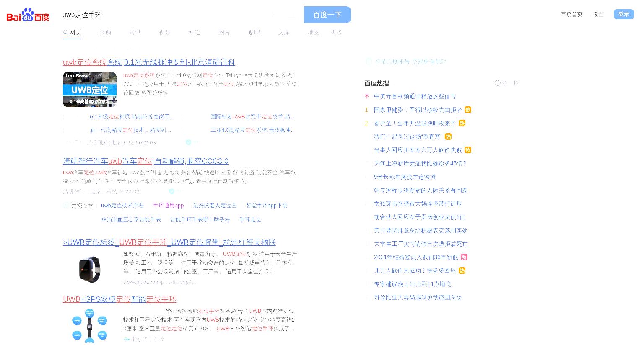
Task: Click suggestion 华为测血压心率智能手表
Action: 131,219
